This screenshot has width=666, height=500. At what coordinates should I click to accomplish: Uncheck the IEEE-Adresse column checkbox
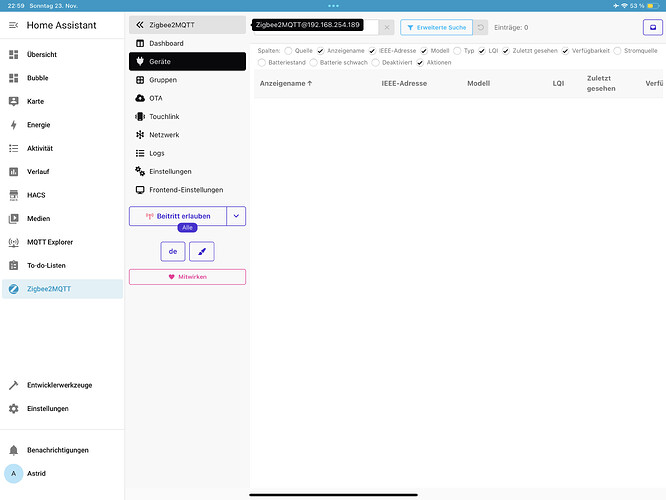coord(373,50)
